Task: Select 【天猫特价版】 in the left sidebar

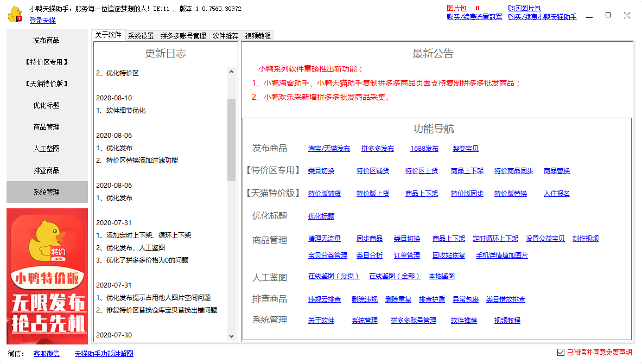Action: pos(47,84)
